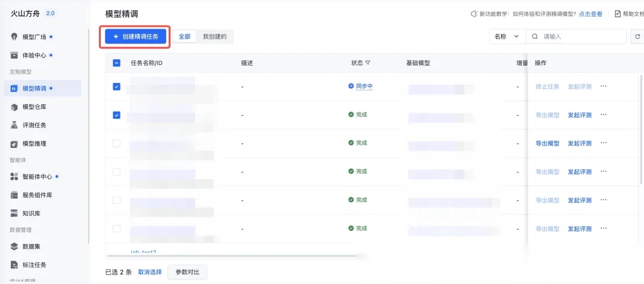Screen dimensions: 644x284
Task: Click 终止任务 in the 同步中 row
Action: 547,87
